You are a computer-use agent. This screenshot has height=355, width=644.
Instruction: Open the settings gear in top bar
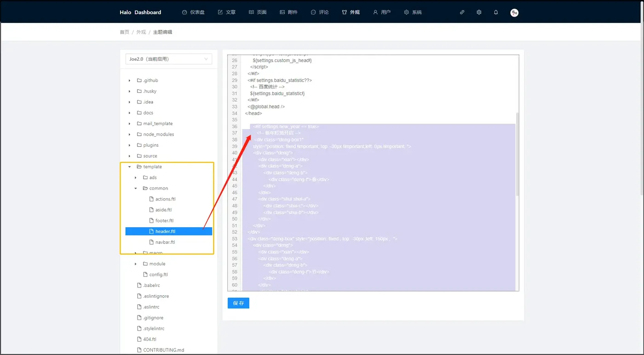click(x=479, y=12)
